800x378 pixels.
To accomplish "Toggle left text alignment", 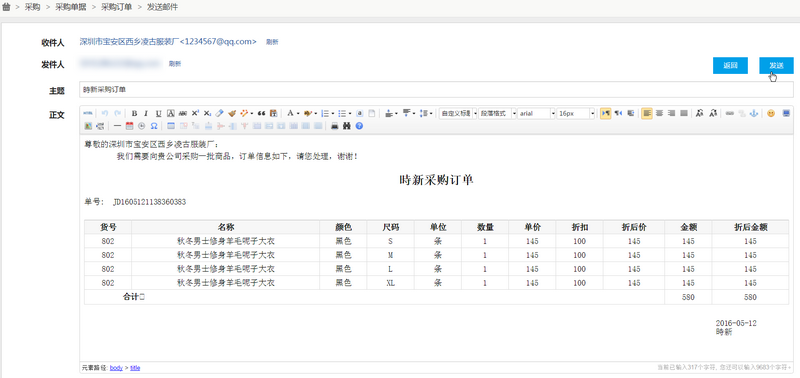I will tap(647, 113).
